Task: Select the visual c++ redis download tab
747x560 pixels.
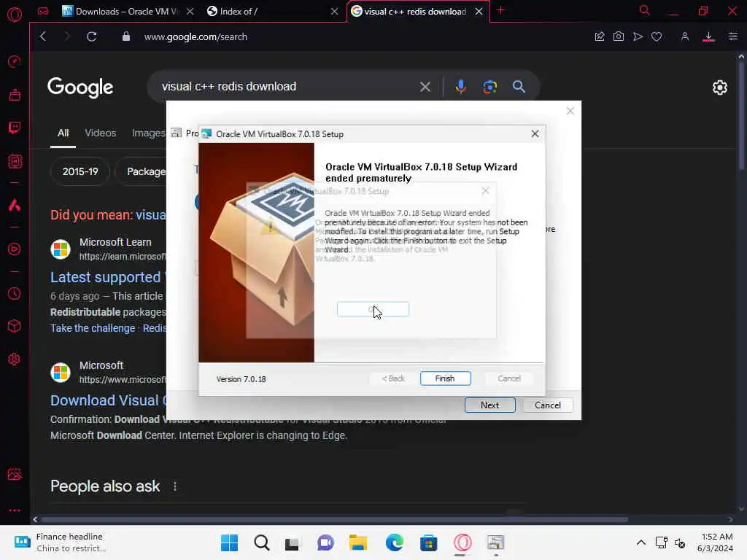Action: coord(414,12)
